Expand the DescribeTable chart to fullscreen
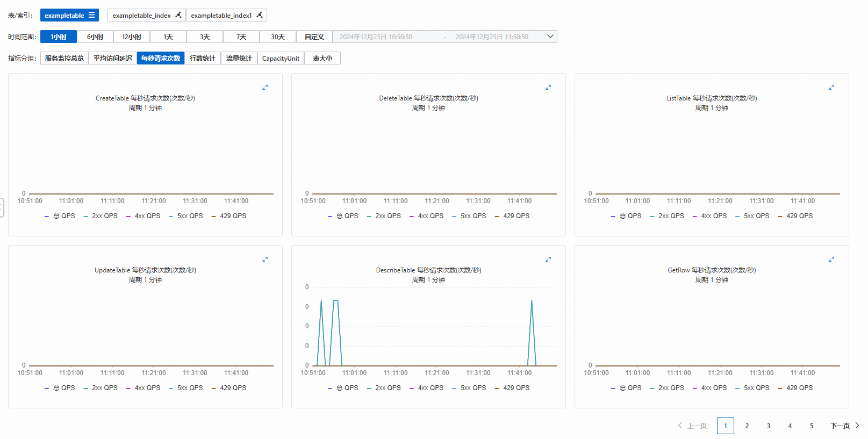The width and height of the screenshot is (868, 439). coord(548,259)
